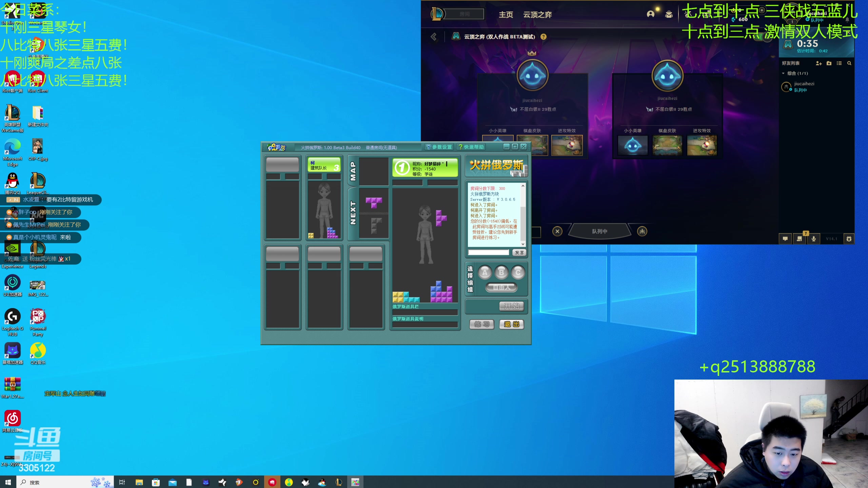Open Logitech G HUB desktop shortcut
Viewport: 868px width, 488px height.
13,322
